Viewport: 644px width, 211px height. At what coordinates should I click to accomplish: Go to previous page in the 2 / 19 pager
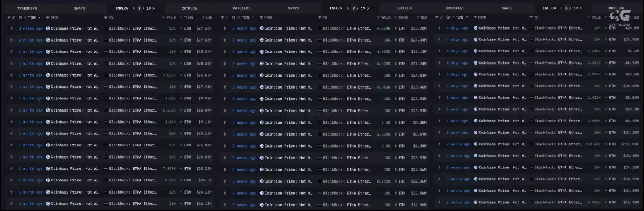(348, 8)
